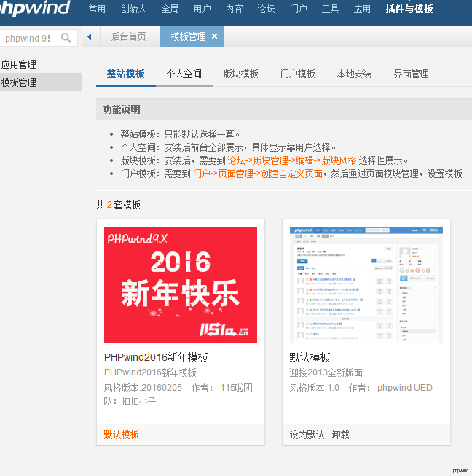Click the 共 2 套模板 count text
This screenshot has height=476, width=472.
coord(118,205)
